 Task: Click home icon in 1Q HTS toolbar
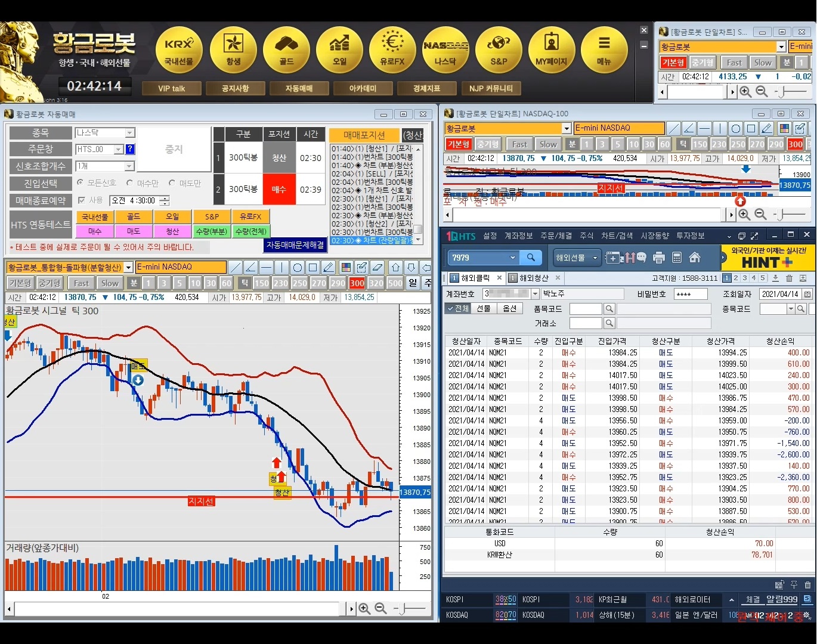coord(695,258)
